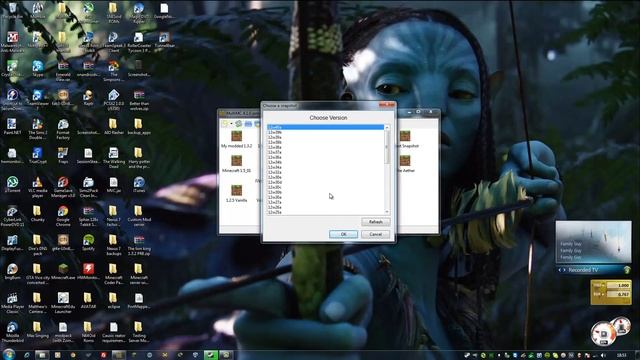Screen dimensions: 640x360
Task: Open the ImgBurn desktop shortcut
Action: pyautogui.click(x=12, y=272)
